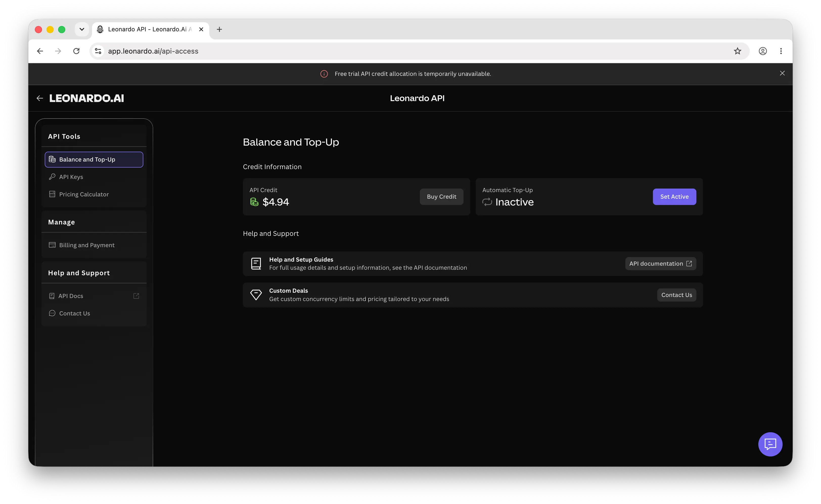The image size is (821, 504).
Task: Click the diamond icon in Custom Deals
Action: [x=256, y=295]
